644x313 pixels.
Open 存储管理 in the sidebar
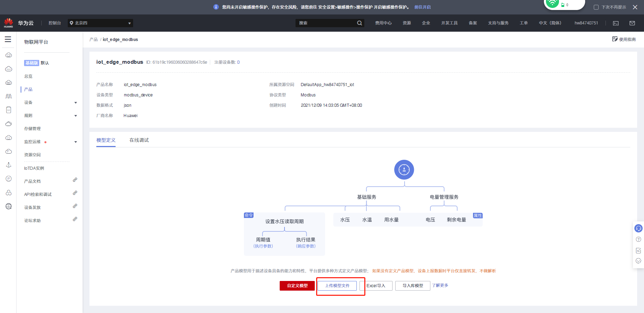point(32,129)
